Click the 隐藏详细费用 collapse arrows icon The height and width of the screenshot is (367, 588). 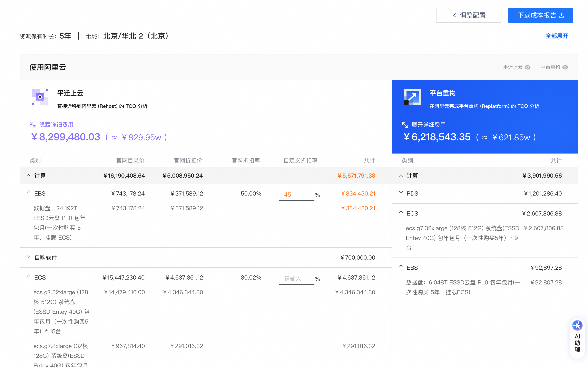[32, 125]
